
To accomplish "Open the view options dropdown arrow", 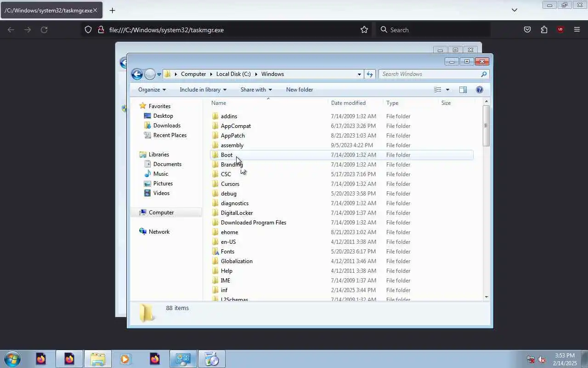I will point(447,90).
